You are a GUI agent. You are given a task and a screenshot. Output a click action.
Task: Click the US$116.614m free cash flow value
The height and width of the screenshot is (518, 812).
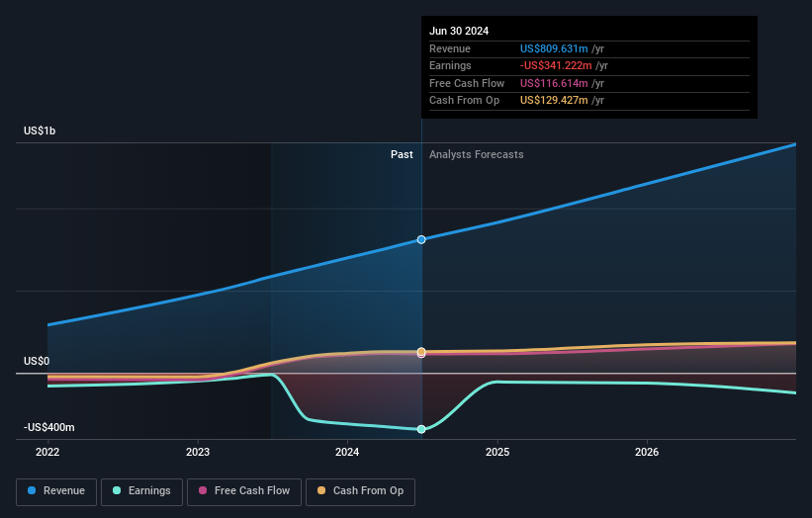coord(554,83)
